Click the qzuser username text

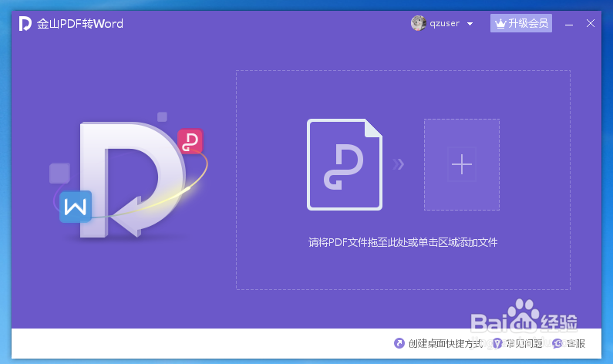[444, 23]
